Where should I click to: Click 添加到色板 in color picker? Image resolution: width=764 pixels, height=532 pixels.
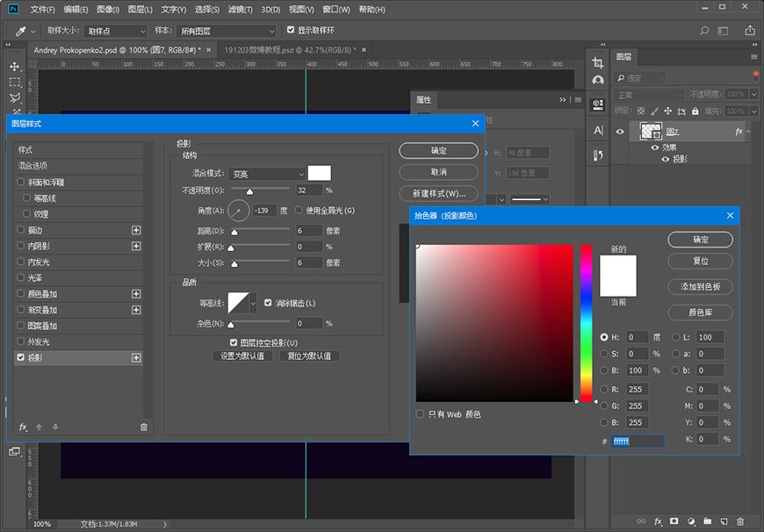(700, 287)
